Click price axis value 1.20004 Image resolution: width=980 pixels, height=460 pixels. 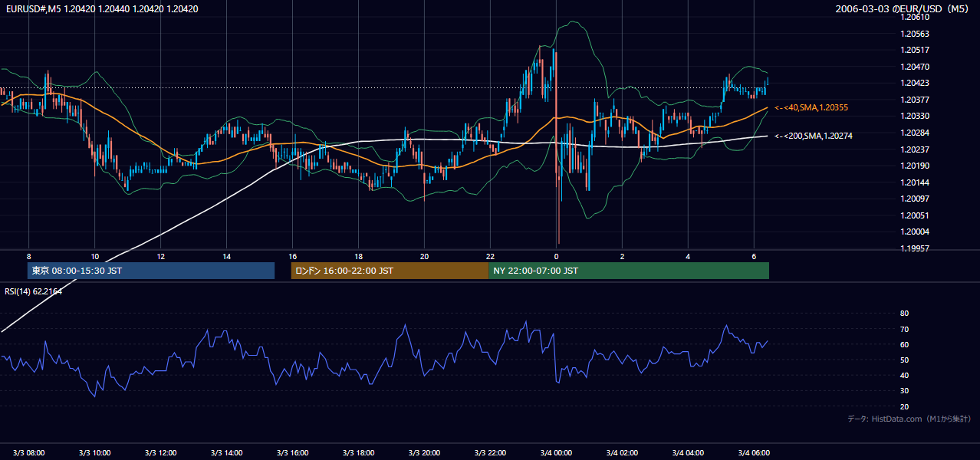click(916, 232)
